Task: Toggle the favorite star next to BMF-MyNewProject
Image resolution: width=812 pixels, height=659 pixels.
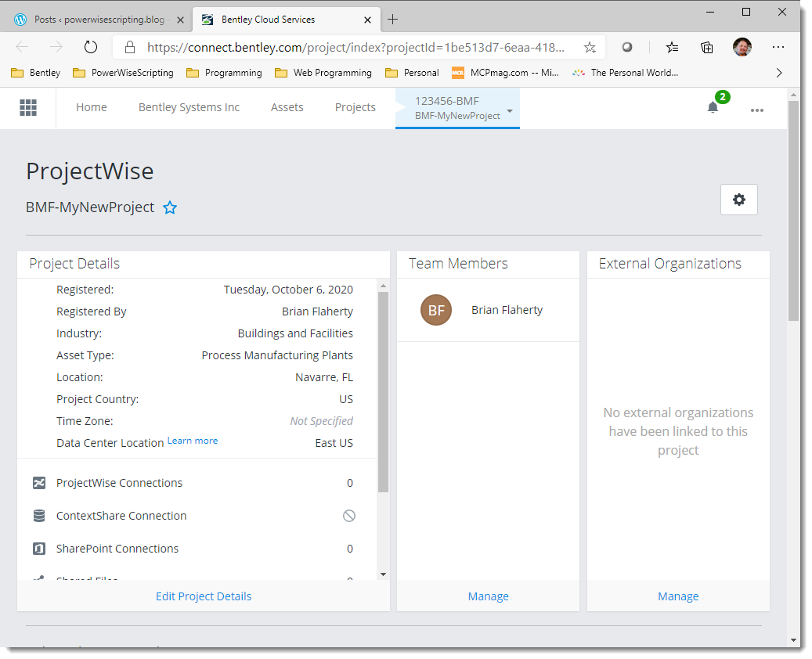Action: coord(170,207)
